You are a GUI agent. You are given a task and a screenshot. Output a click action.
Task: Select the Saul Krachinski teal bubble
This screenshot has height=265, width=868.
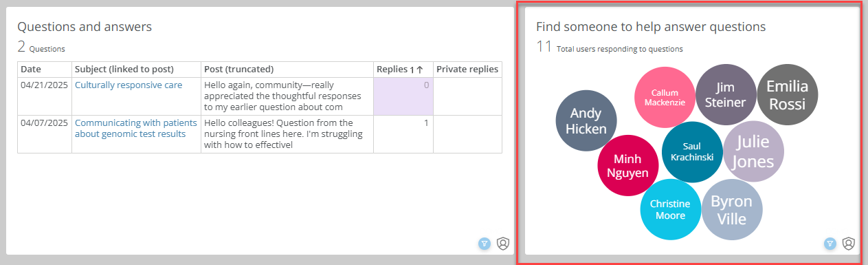point(692,151)
